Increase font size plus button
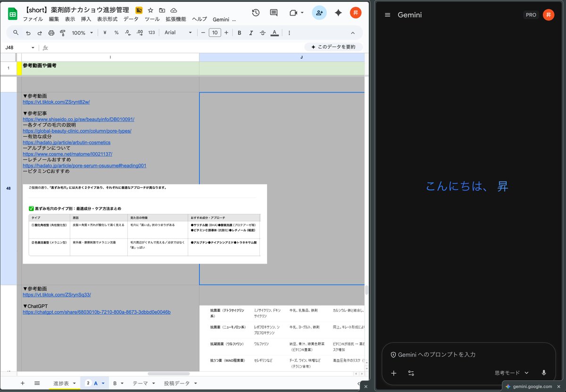Viewport: 566px width, 392px height. pos(226,33)
